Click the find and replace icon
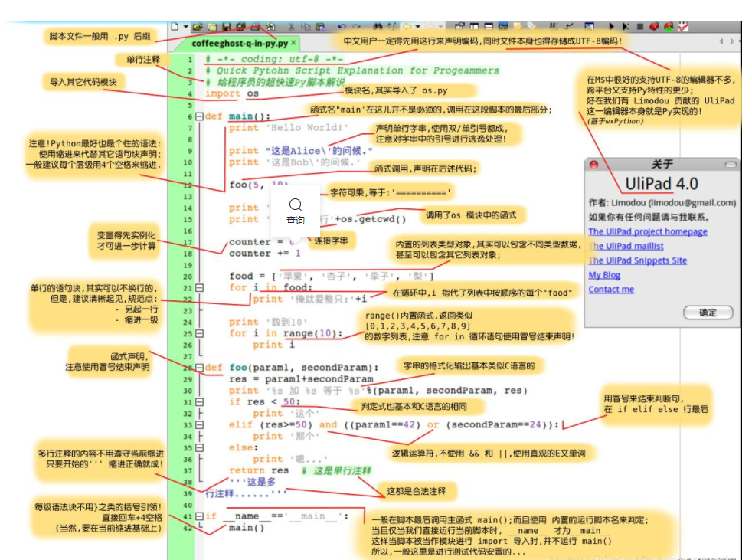Screen dimensions: 752x560 coord(393,26)
